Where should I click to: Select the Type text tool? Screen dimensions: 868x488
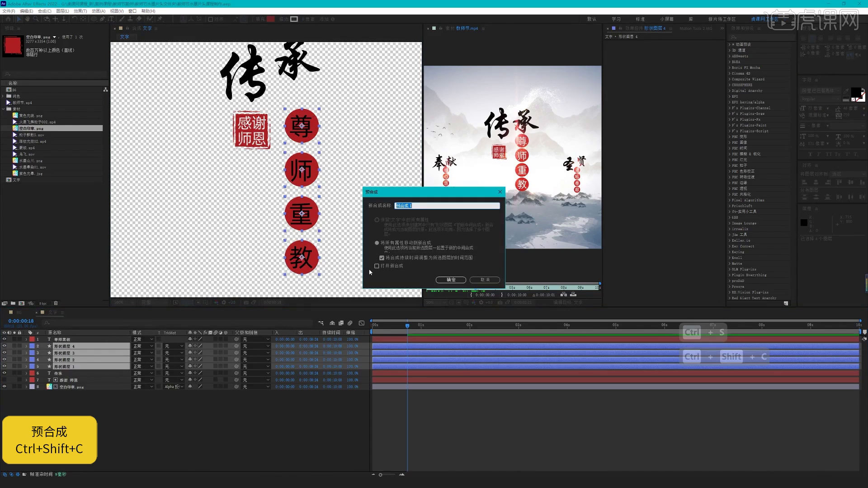click(111, 19)
